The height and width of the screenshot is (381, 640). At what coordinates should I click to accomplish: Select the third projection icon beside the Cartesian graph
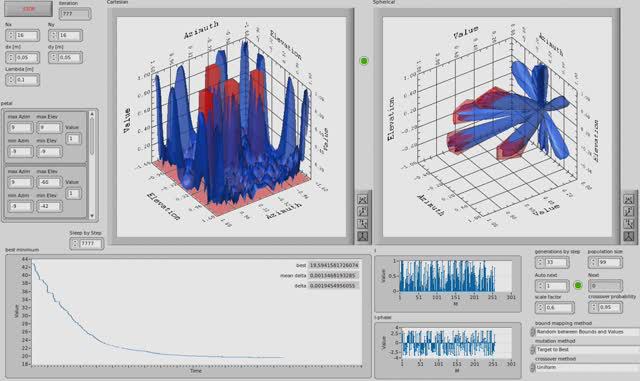362,224
